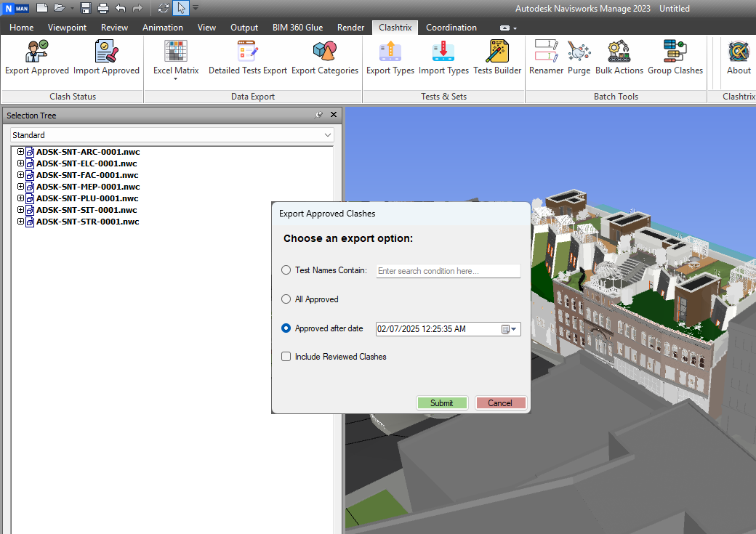Screen dimensions: 756x534
Task: Switch to the BIM 360 Glue tab
Action: tap(297, 28)
